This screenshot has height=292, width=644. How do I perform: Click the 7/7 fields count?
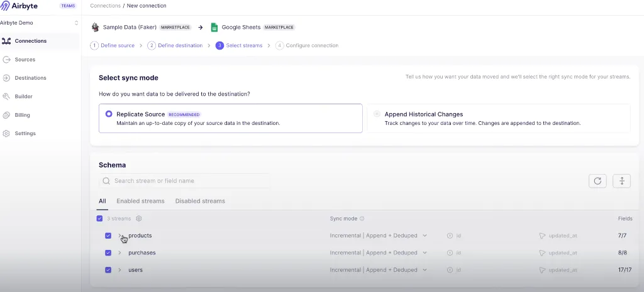click(622, 236)
